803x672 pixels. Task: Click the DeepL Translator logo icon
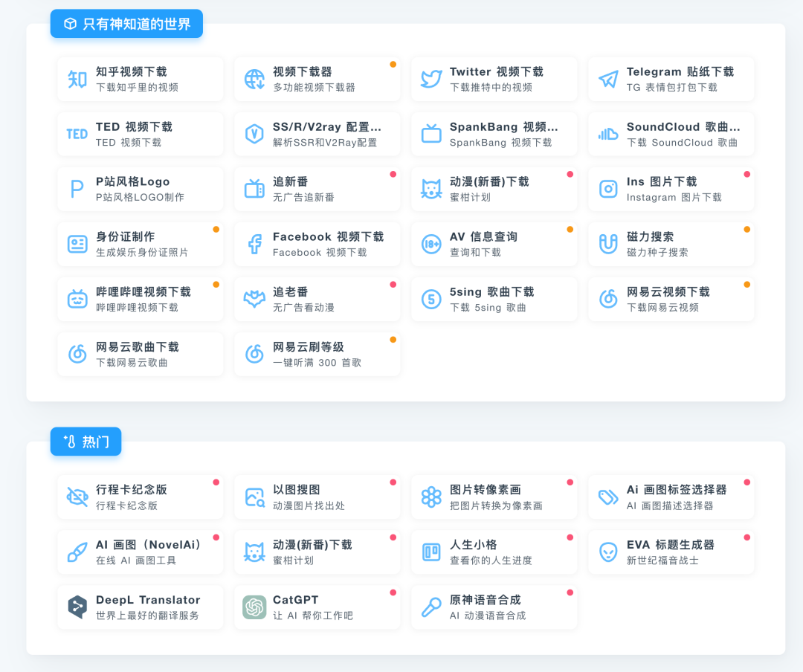[77, 607]
